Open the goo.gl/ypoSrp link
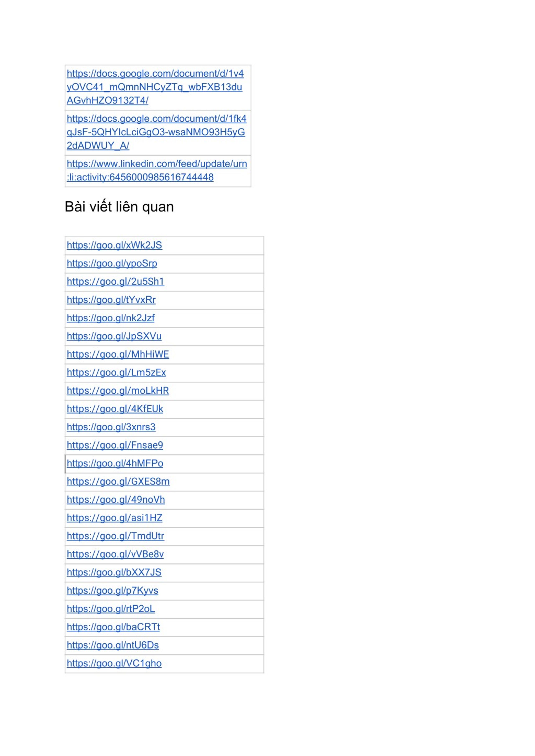Viewport: 535px width, 756px height. 112,263
